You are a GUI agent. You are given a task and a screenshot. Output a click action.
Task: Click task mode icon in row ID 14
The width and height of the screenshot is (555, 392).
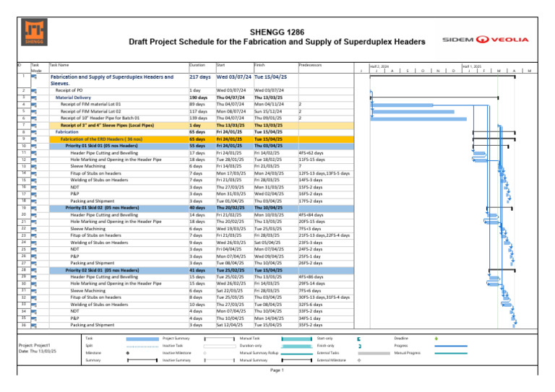coord(34,173)
